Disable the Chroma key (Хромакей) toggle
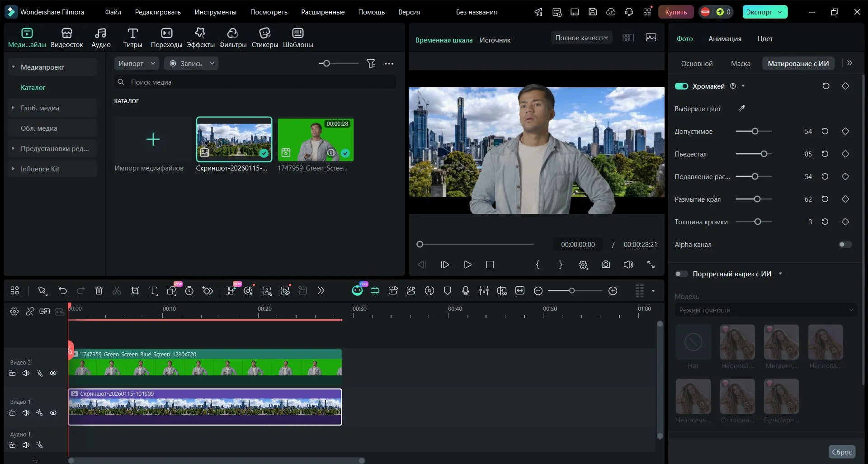 click(681, 86)
